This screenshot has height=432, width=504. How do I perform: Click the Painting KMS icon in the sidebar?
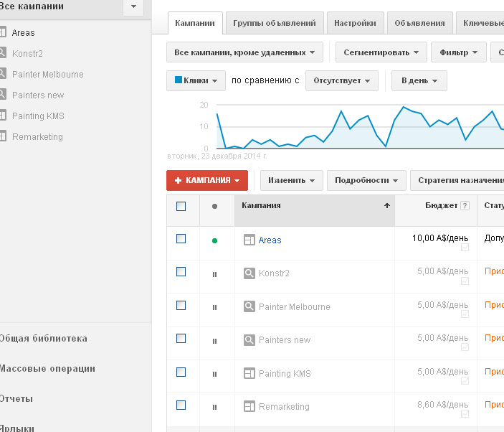(3, 116)
